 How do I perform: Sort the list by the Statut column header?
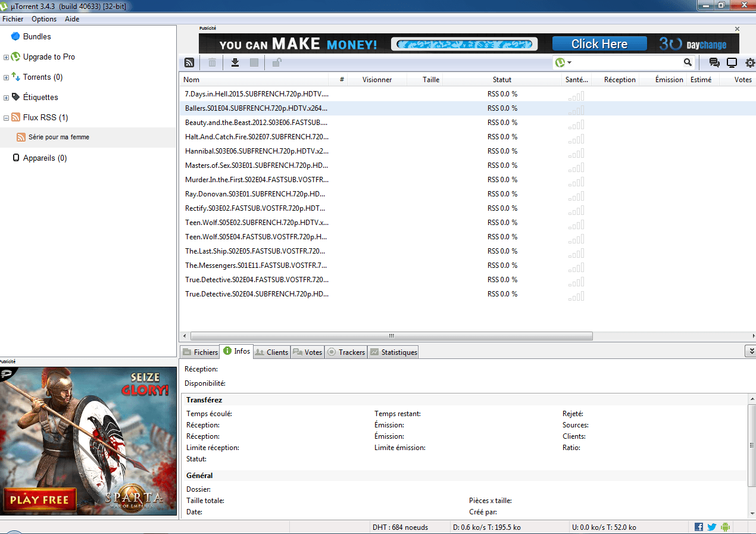[x=502, y=80]
